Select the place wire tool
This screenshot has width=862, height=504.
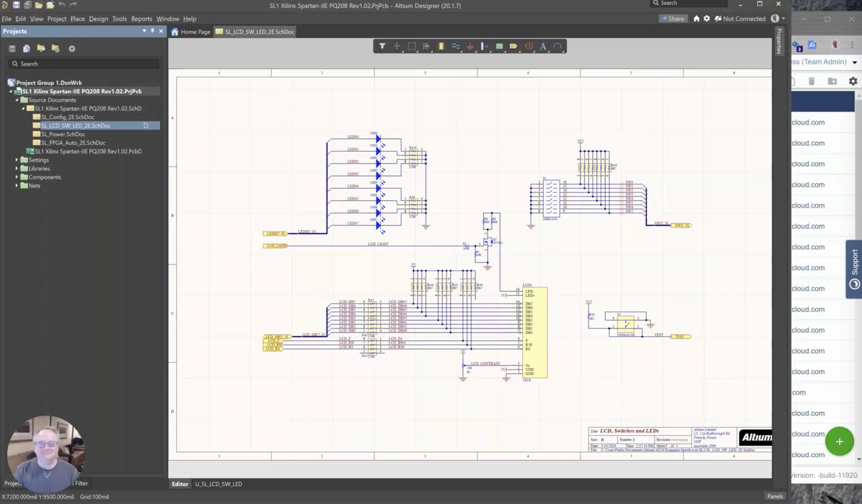pyautogui.click(x=456, y=46)
